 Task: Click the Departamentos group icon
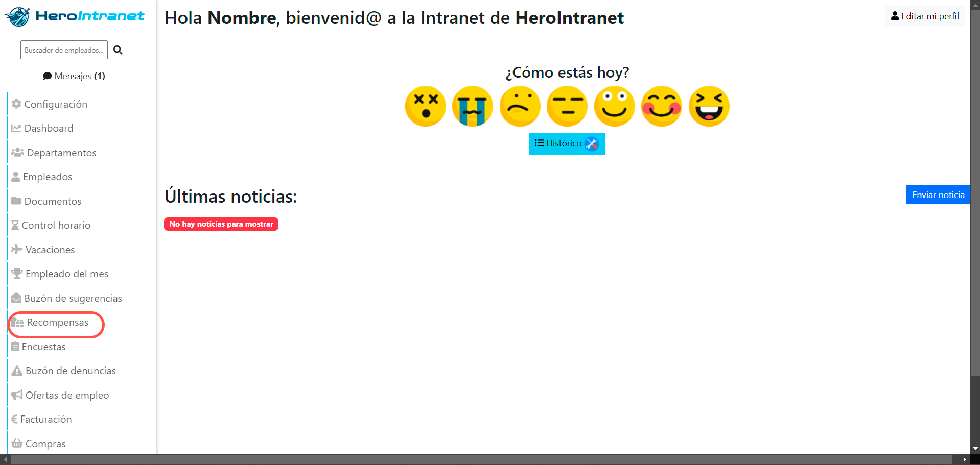18,152
